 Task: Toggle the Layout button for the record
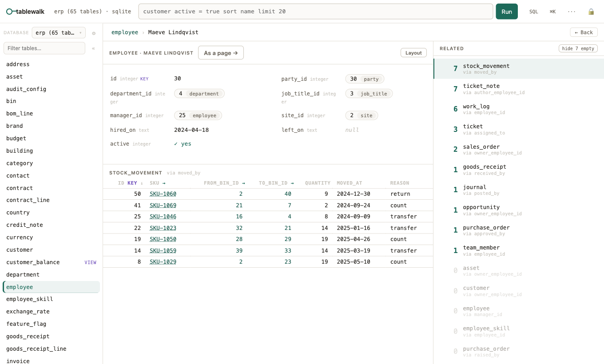click(413, 53)
